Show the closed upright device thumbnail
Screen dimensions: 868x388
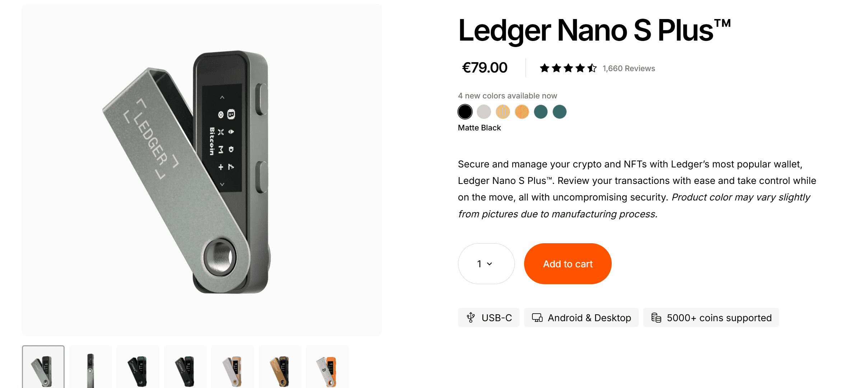90,367
